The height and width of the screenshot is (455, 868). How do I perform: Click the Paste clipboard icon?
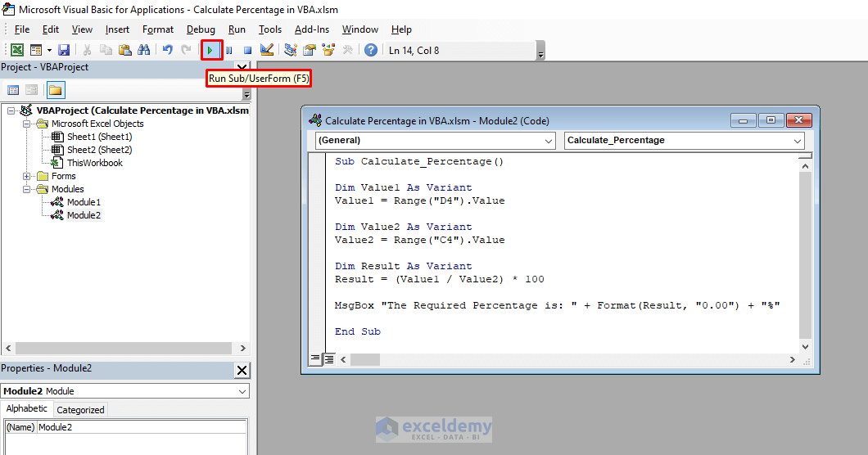click(125, 51)
